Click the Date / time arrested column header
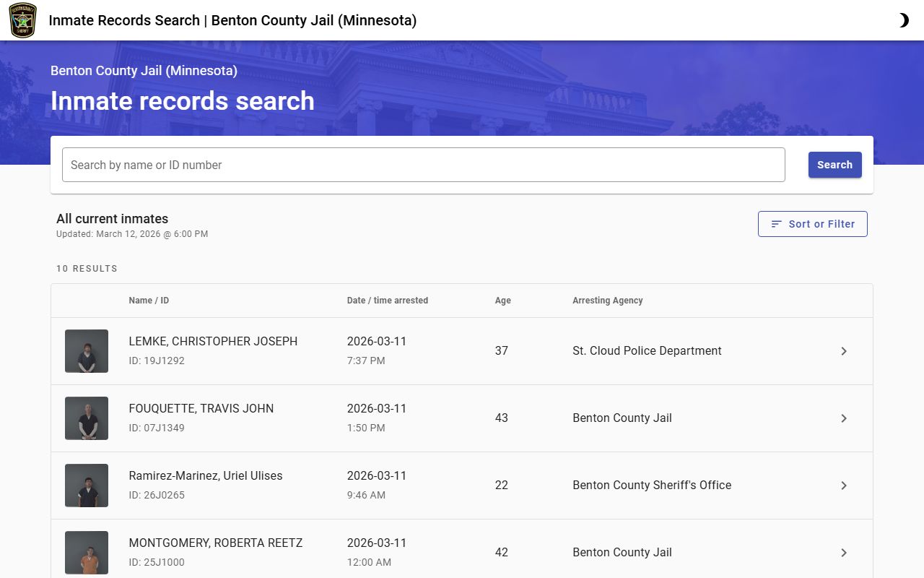 point(388,301)
